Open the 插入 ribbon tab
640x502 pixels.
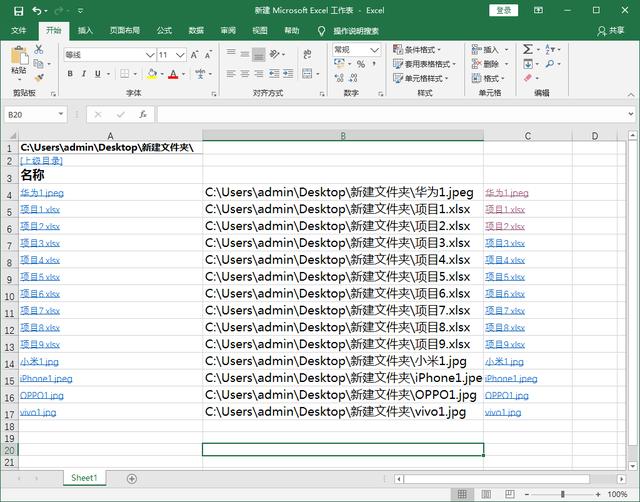tap(85, 31)
